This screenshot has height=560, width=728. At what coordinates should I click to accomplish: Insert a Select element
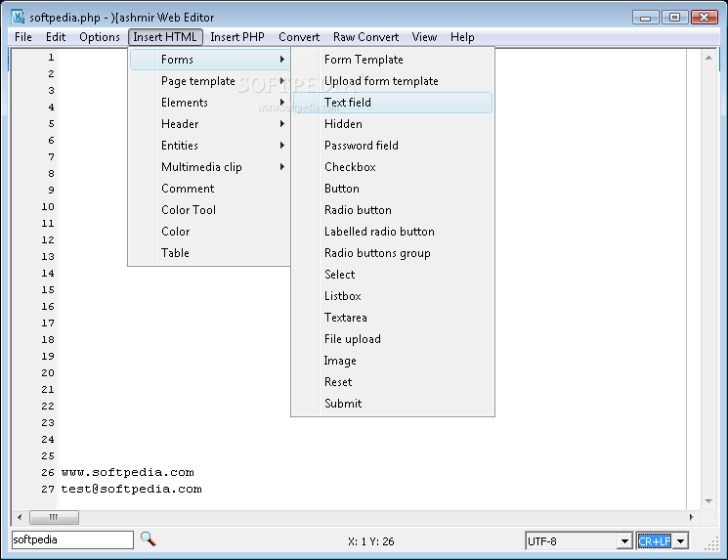pyautogui.click(x=393, y=274)
